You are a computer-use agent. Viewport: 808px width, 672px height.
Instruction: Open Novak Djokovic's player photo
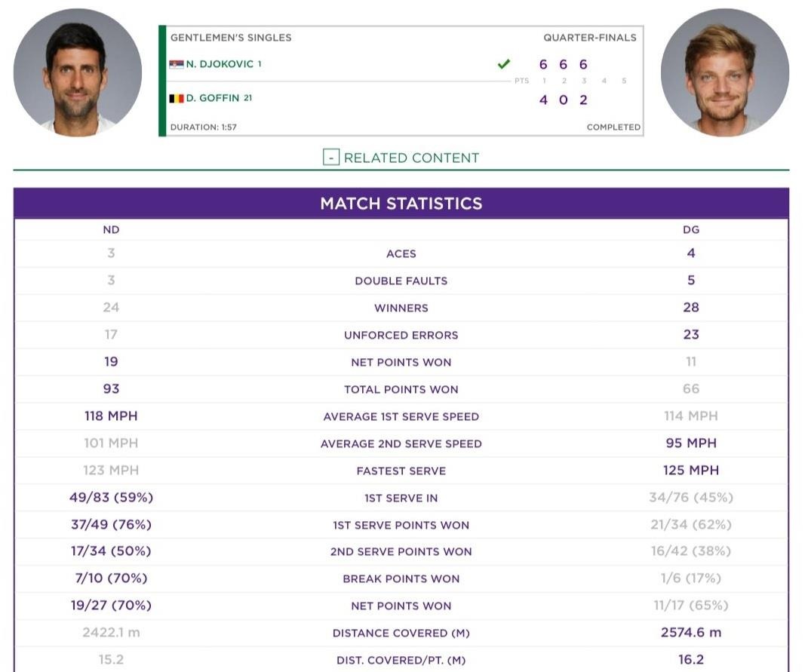click(x=78, y=72)
